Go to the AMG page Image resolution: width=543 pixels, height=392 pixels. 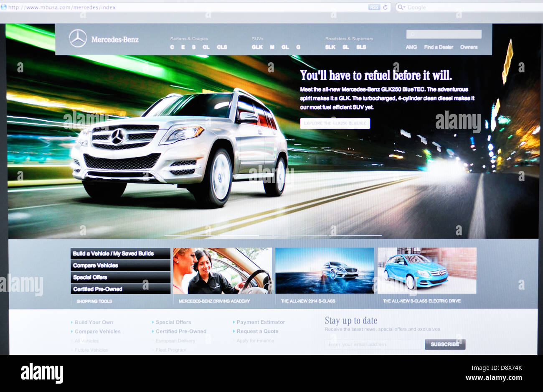click(411, 47)
